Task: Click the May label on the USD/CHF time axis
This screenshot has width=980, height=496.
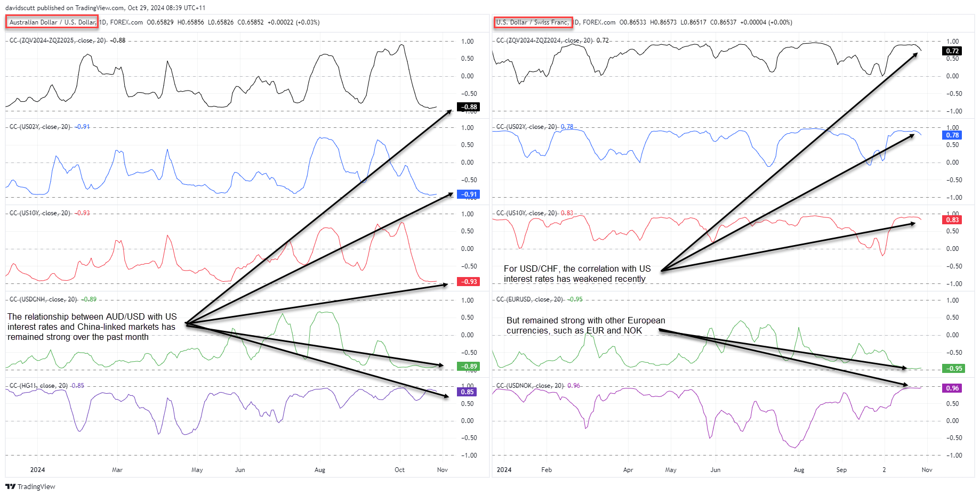Action: [x=671, y=470]
